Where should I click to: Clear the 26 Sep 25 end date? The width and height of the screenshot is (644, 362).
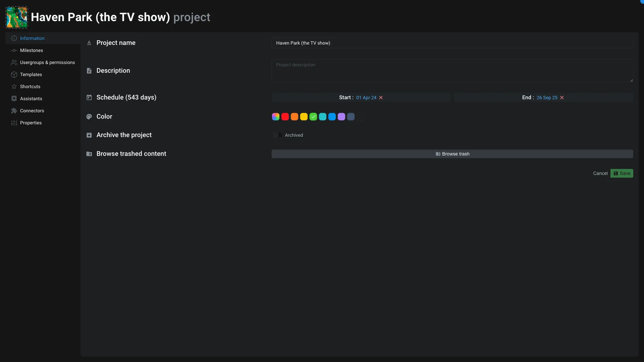[x=561, y=98]
